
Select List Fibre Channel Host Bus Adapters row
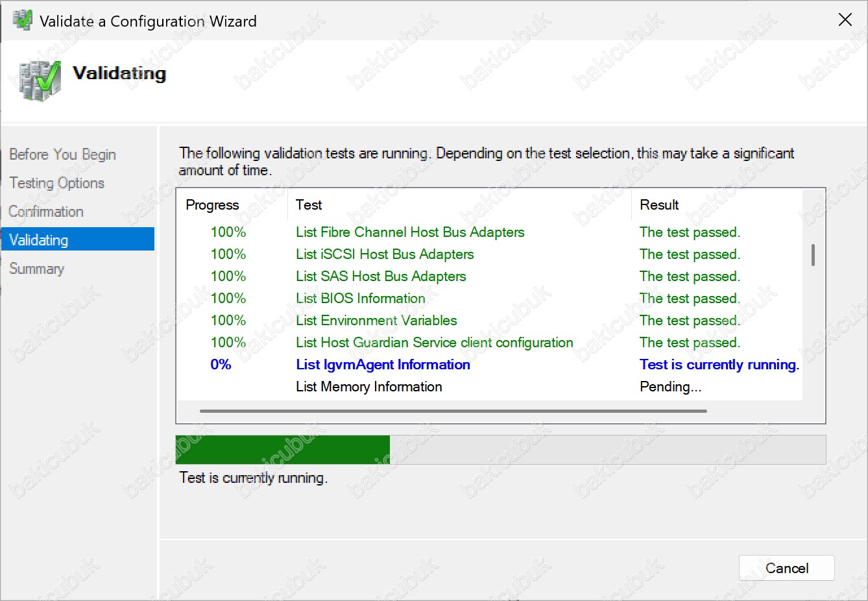click(409, 232)
